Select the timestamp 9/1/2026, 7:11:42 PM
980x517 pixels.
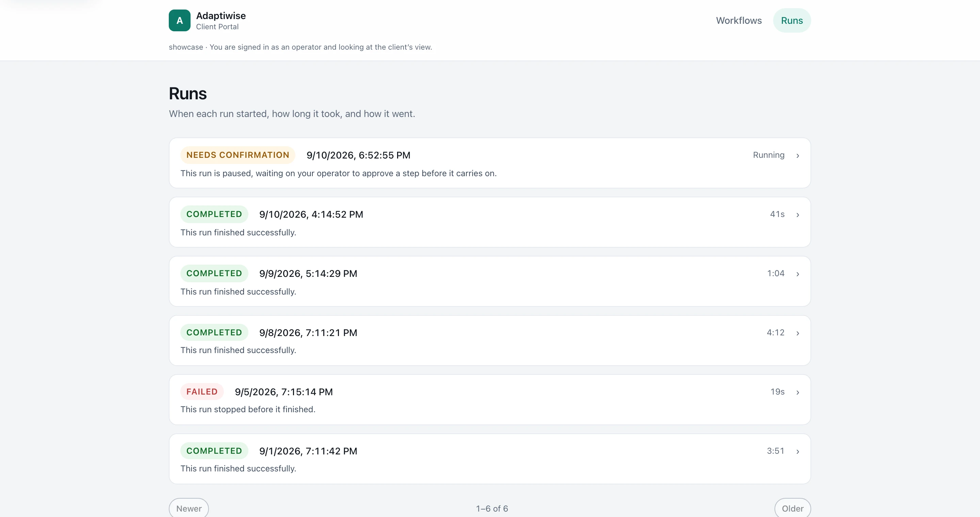pos(308,451)
